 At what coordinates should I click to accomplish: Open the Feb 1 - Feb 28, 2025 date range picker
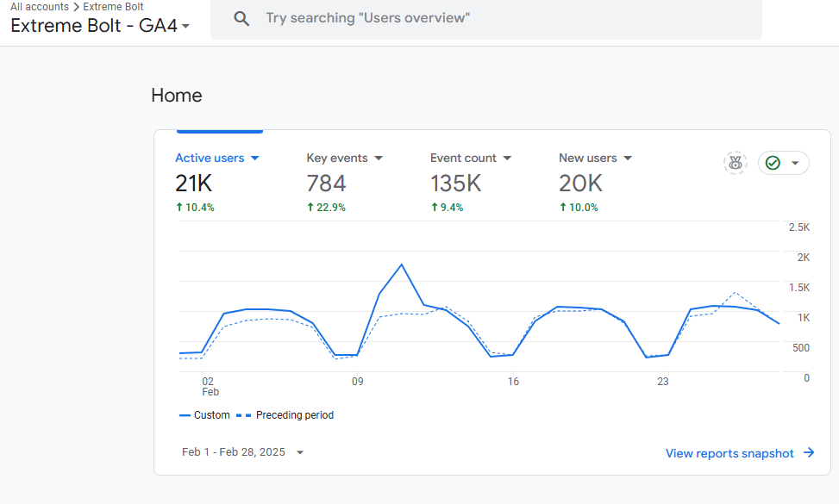pyautogui.click(x=242, y=452)
